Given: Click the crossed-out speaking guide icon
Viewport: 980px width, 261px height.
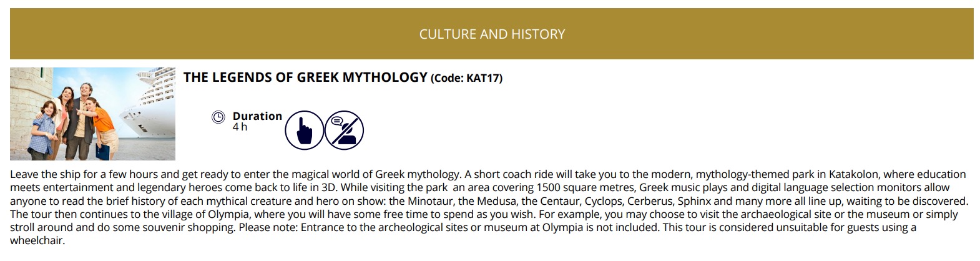Looking at the screenshot, I should [x=344, y=130].
